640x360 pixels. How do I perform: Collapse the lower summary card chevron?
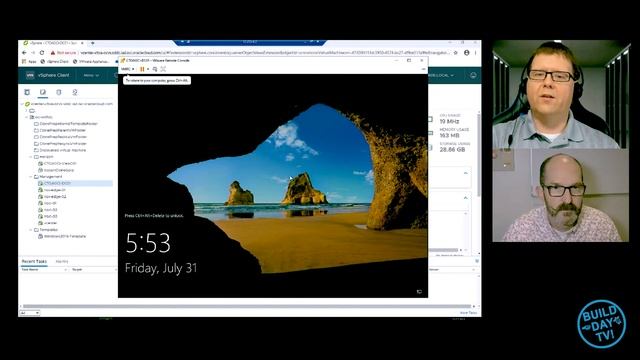pyautogui.click(x=466, y=198)
